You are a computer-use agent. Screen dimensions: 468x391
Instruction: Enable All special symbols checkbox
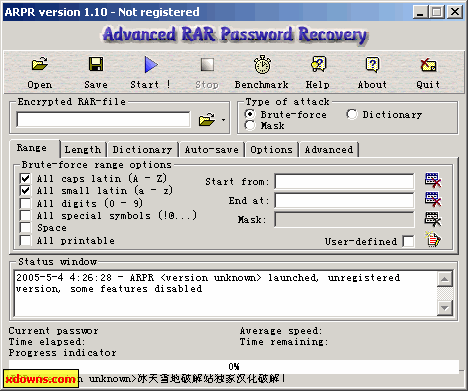25,216
